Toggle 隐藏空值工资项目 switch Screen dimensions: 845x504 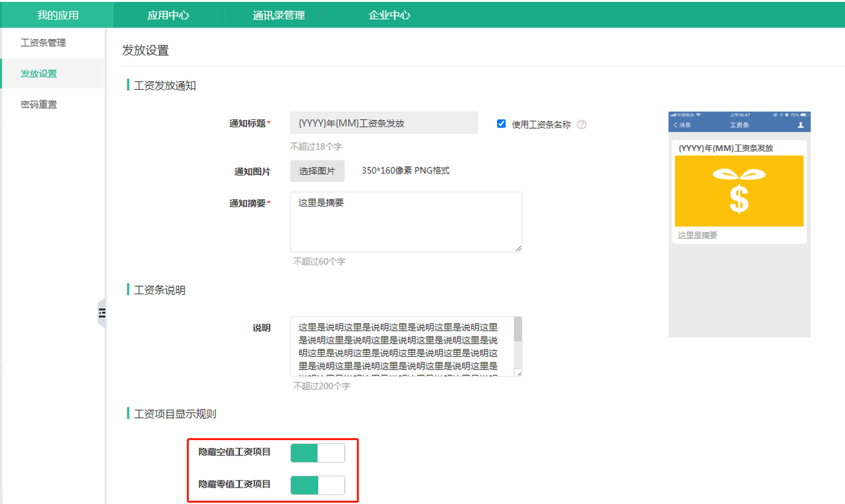(x=318, y=453)
